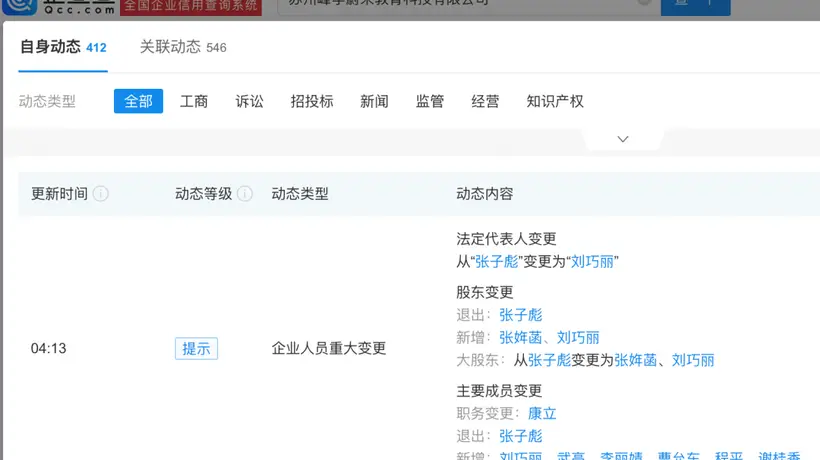820x460 pixels.
Task: Open the 自身动态 tab
Action: tap(63, 47)
